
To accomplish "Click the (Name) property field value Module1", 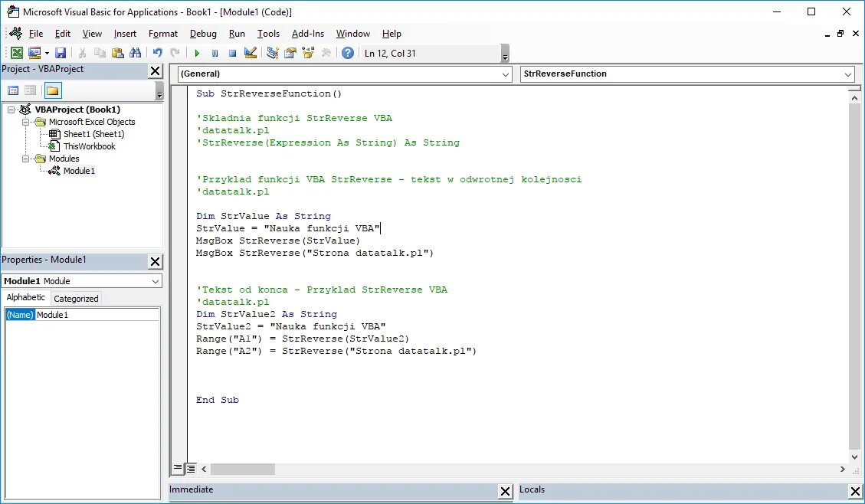I will [97, 315].
